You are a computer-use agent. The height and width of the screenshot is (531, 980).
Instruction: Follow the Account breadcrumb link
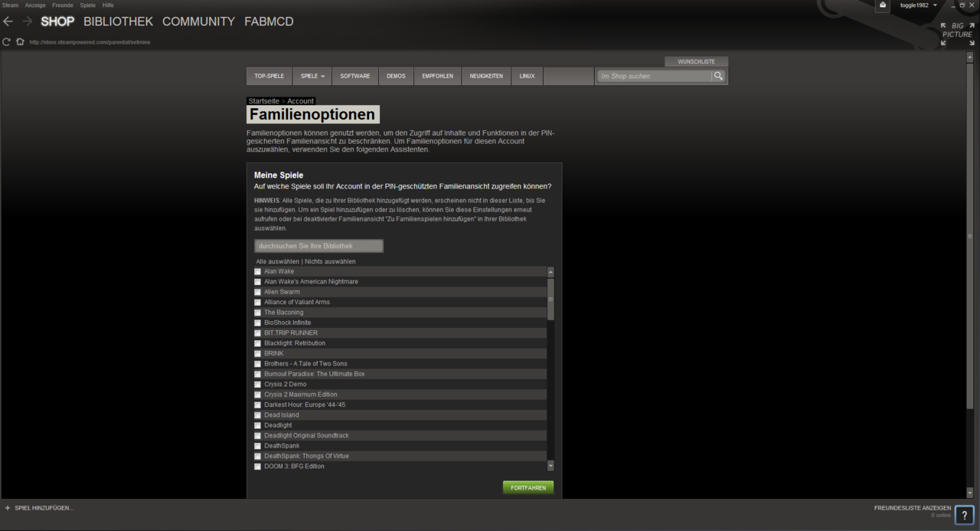tap(300, 101)
